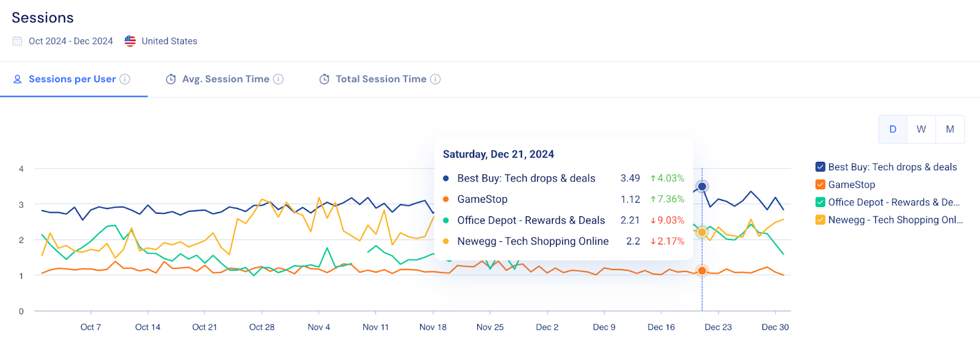Select the monthly (M) granularity button
The height and width of the screenshot is (356, 980).
tap(950, 129)
